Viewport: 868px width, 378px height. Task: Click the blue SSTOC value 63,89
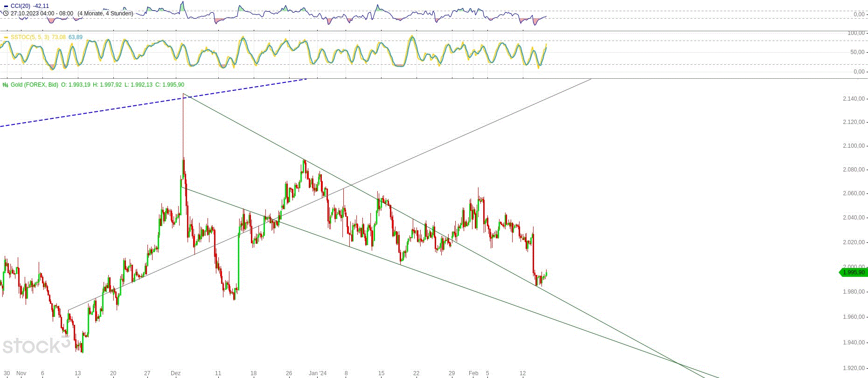76,37
